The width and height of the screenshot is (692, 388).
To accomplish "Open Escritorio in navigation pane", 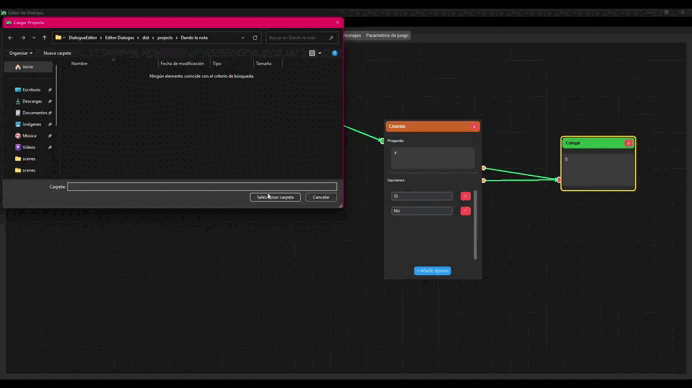I will point(31,90).
